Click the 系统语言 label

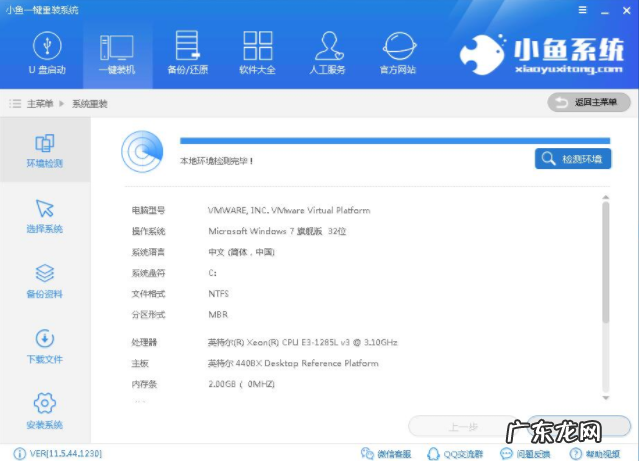[x=148, y=252]
